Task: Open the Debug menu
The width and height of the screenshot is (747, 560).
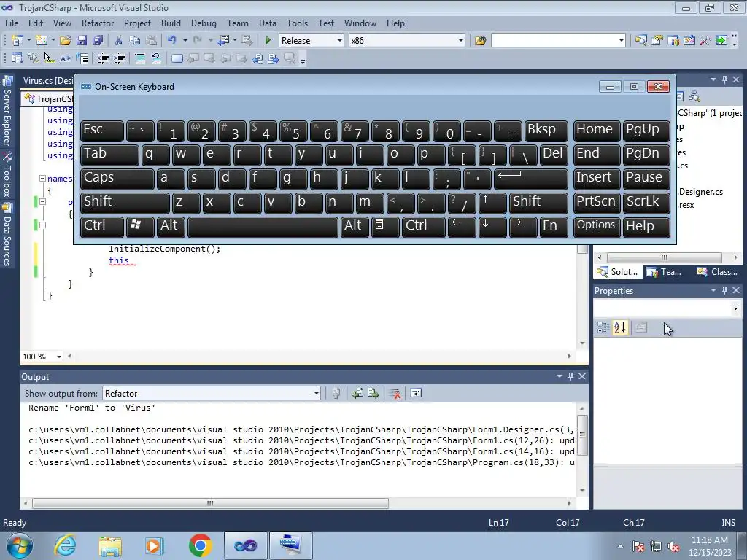Action: [204, 23]
